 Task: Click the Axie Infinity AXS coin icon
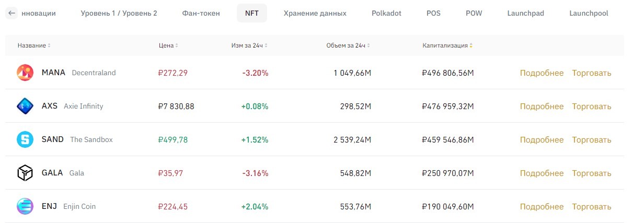pos(25,106)
